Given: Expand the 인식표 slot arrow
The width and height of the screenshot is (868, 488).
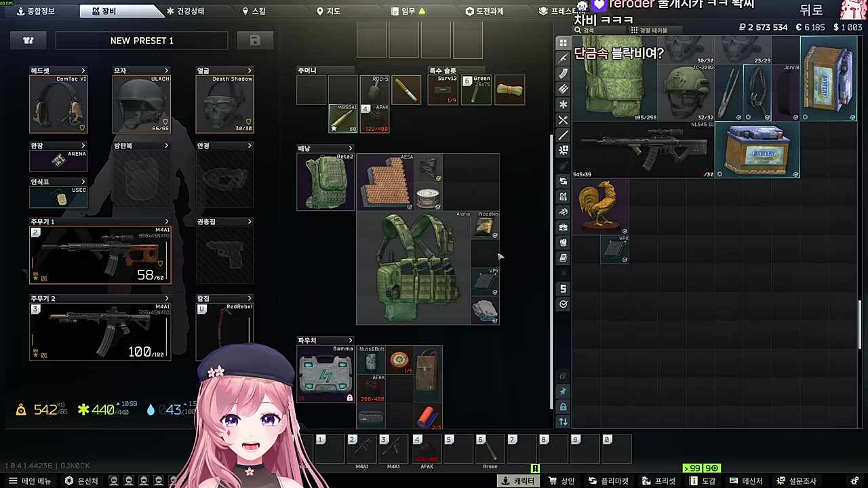Looking at the screenshot, I should pos(83,182).
